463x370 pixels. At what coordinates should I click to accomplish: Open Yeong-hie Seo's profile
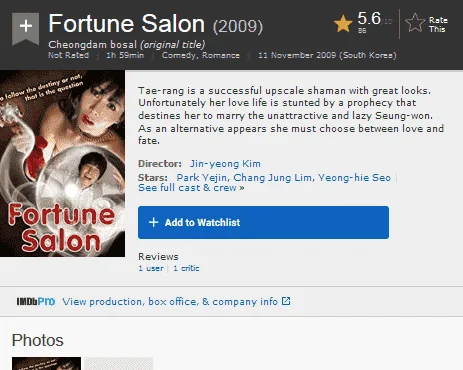point(354,178)
